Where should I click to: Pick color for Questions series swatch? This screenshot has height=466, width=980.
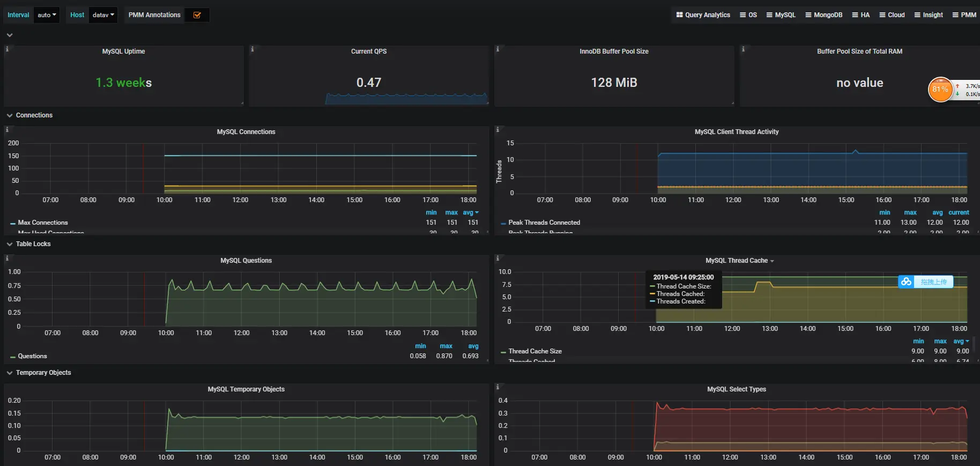[12, 357]
